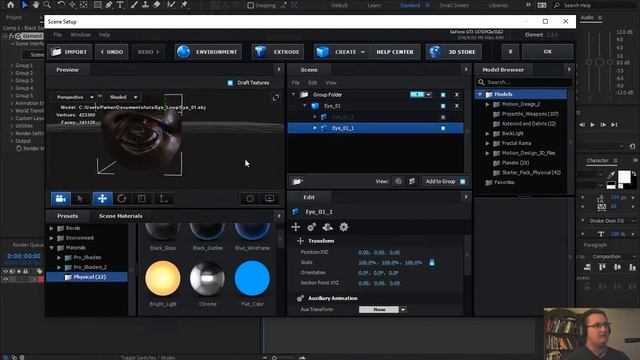Confirm the scene with the OK button
The image size is (640, 360).
(548, 52)
